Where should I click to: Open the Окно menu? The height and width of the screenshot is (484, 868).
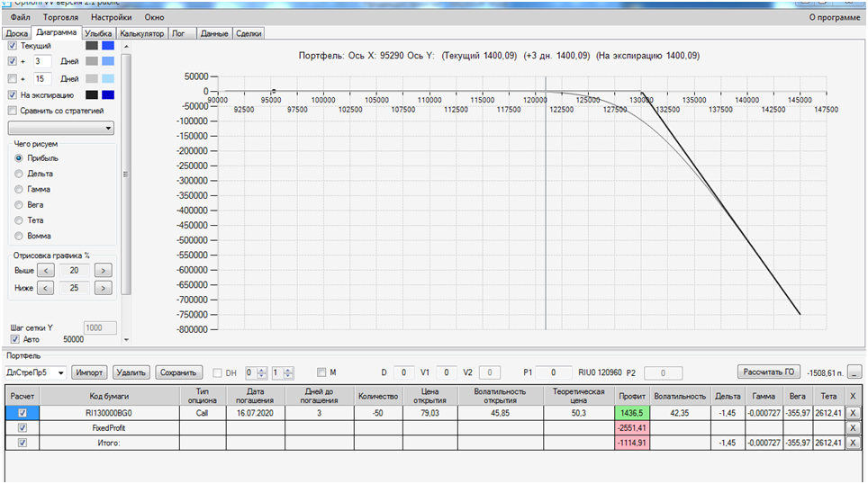(155, 17)
